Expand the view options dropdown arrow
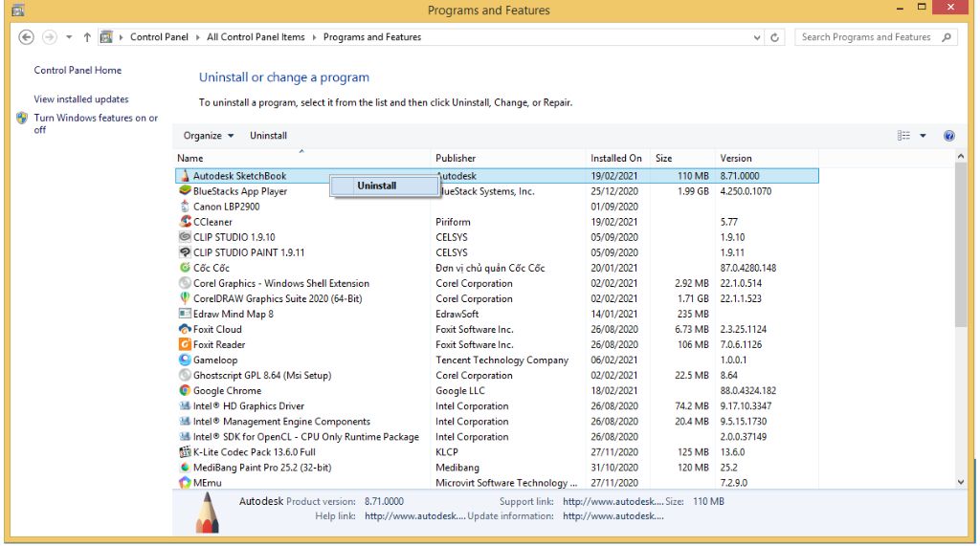Image resolution: width=980 pixels, height=546 pixels. click(x=923, y=136)
